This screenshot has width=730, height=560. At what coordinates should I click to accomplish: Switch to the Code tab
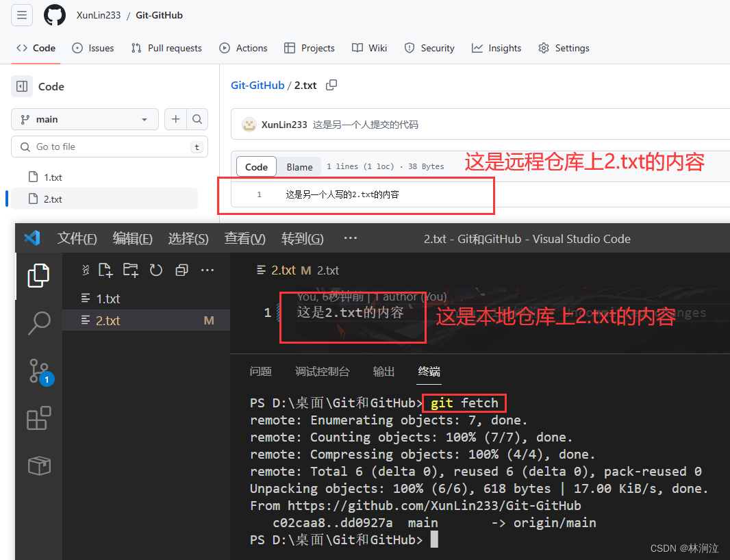tap(36, 48)
